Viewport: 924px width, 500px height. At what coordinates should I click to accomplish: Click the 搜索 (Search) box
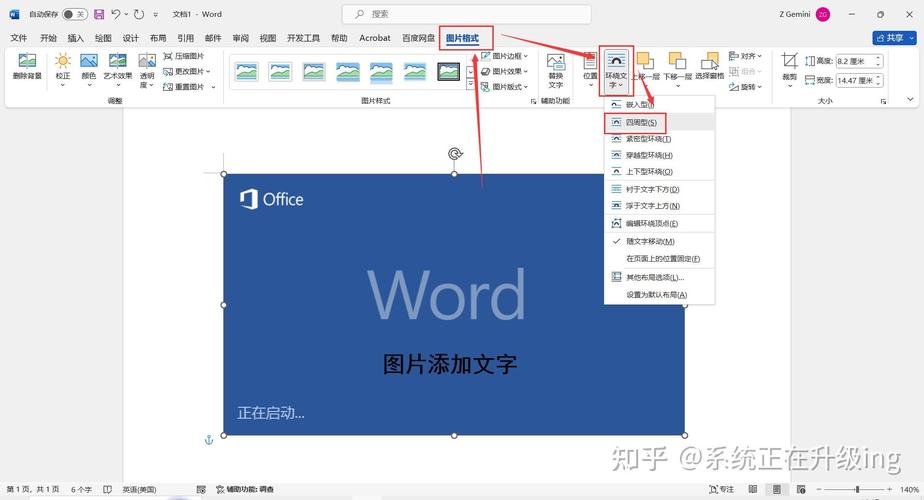tap(467, 14)
